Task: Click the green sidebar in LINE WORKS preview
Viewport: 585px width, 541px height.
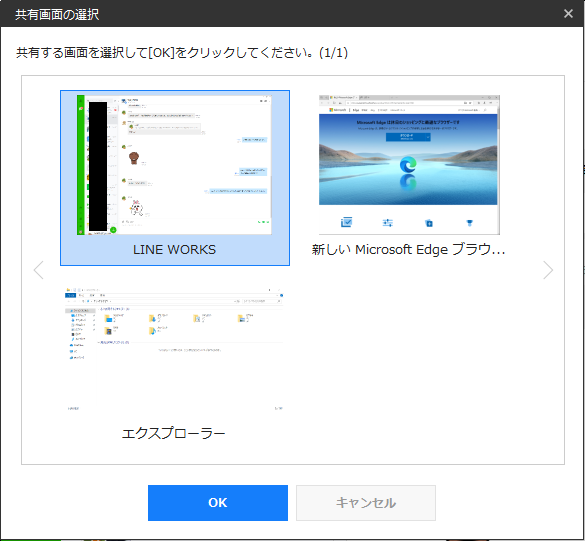Action: click(x=81, y=165)
